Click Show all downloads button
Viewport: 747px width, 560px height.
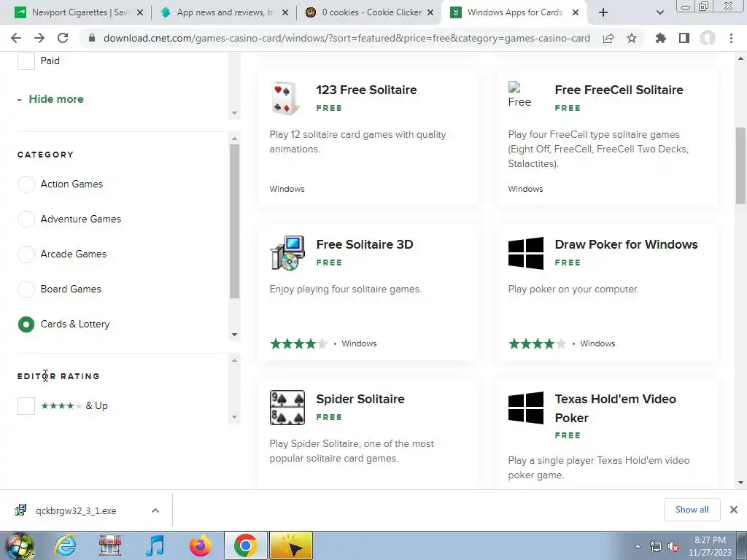[692, 510]
